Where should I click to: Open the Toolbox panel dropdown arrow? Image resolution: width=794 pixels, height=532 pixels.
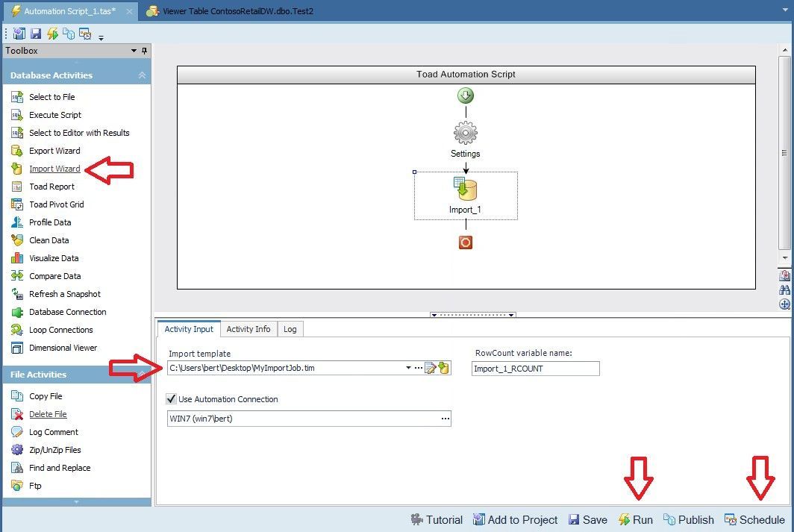pyautogui.click(x=134, y=51)
